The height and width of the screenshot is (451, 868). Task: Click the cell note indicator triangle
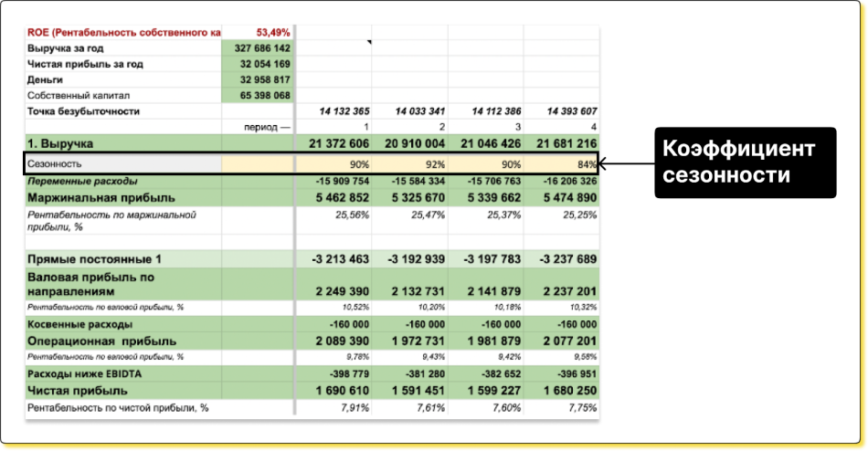click(369, 43)
